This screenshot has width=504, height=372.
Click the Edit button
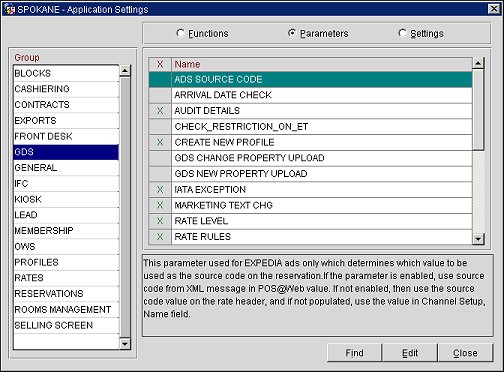pyautogui.click(x=410, y=353)
